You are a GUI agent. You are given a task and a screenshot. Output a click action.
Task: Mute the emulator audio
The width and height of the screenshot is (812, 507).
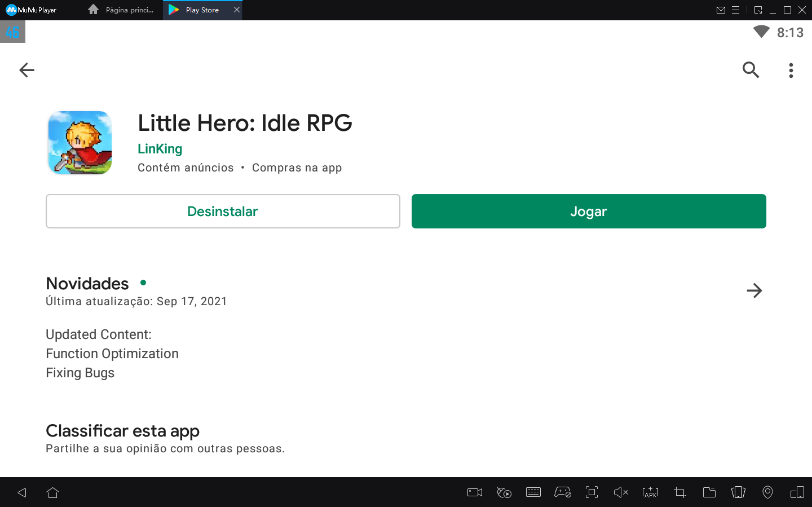tap(621, 492)
